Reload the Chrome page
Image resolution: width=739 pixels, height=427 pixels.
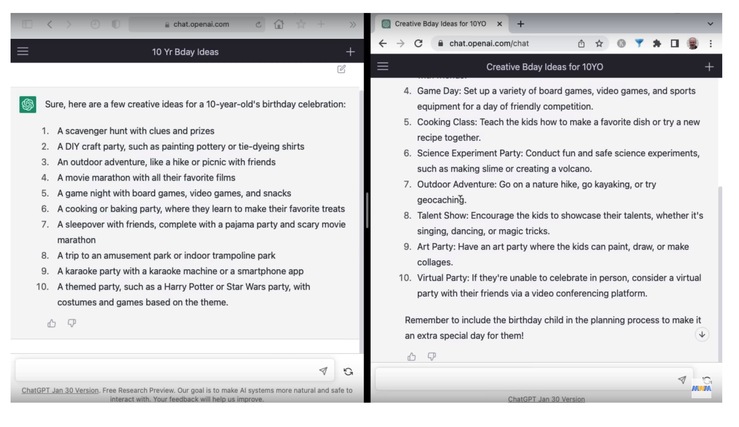[418, 43]
